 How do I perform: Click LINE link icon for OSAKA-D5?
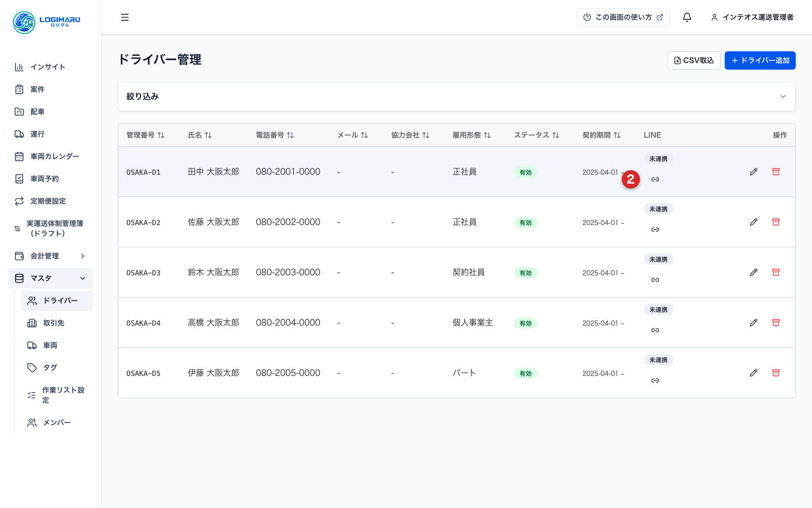click(655, 380)
